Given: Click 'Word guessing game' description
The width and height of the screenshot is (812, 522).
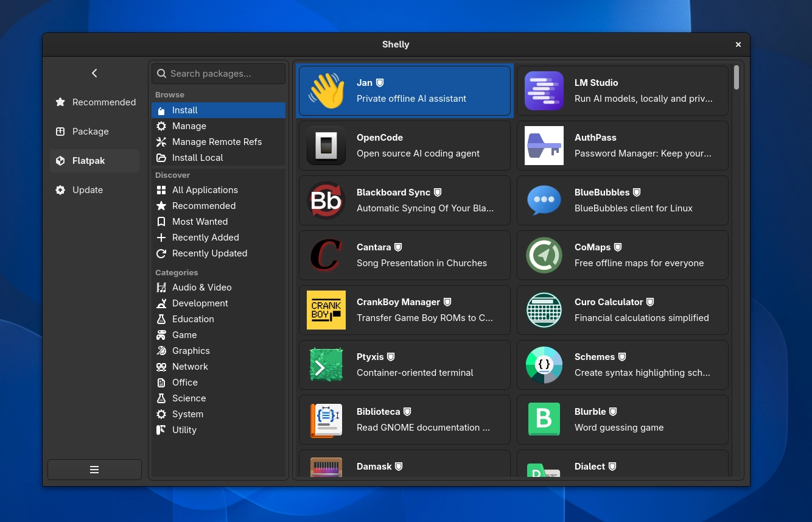Looking at the screenshot, I should (619, 428).
